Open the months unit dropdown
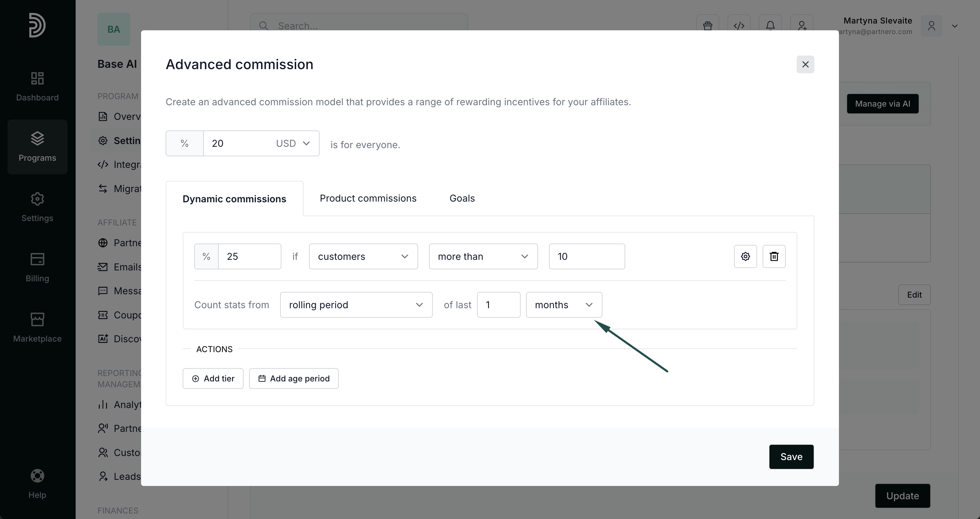Viewport: 980px width, 519px height. coord(563,304)
